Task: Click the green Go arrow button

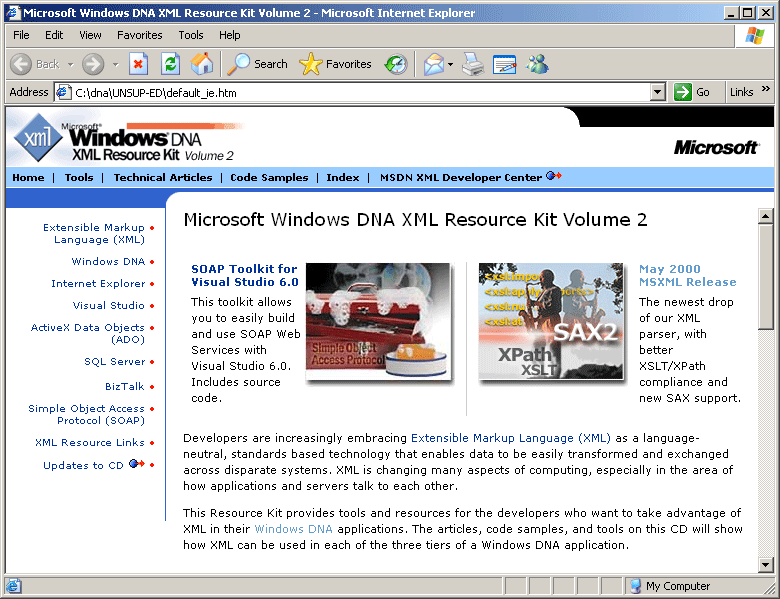Action: [x=682, y=92]
